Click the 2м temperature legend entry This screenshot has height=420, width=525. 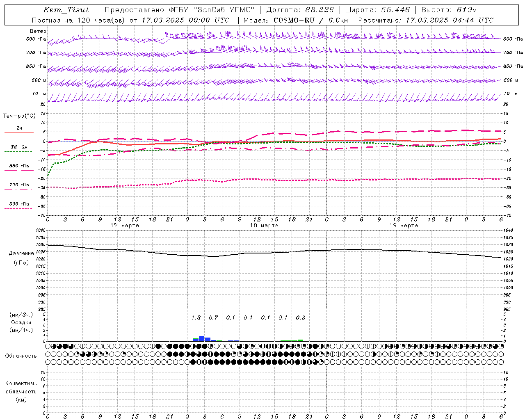(19, 128)
